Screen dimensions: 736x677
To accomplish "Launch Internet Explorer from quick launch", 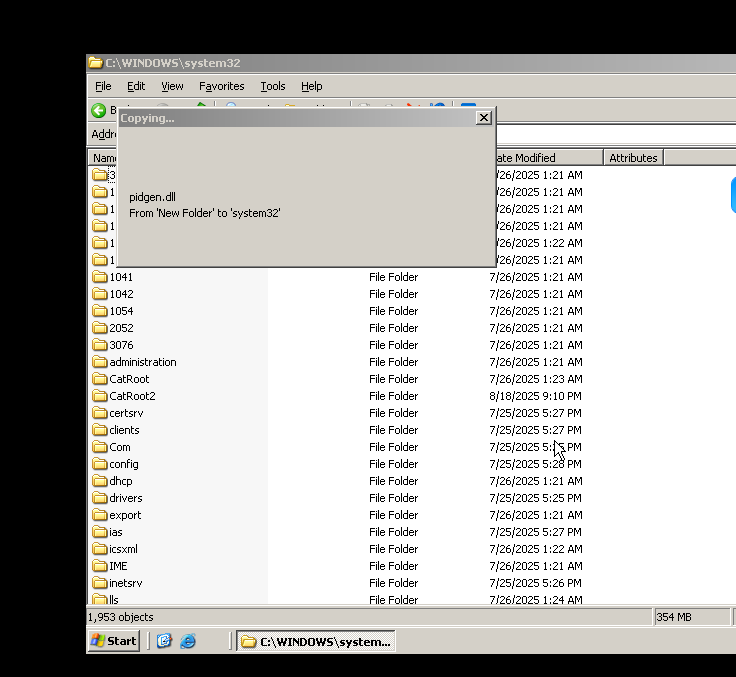I will pos(188,641).
